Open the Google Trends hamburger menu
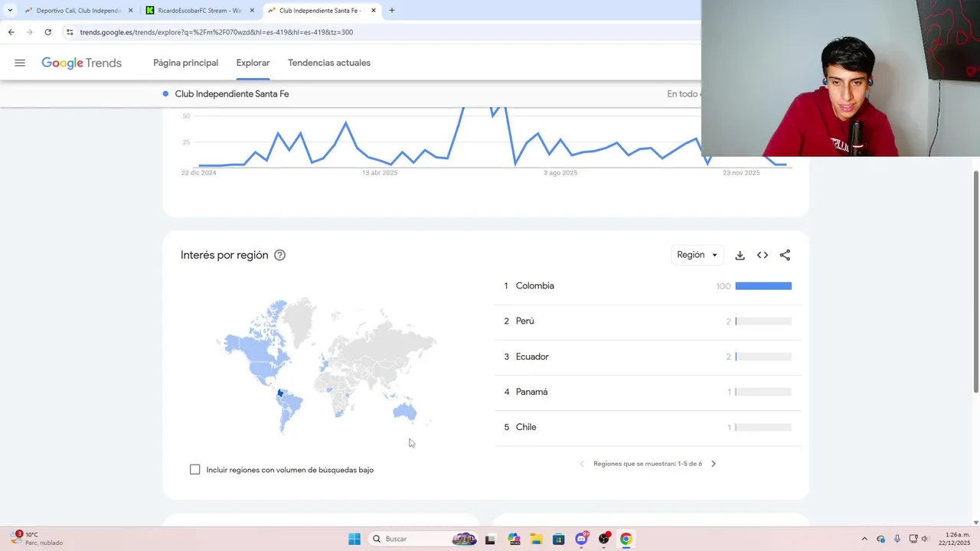 click(20, 63)
